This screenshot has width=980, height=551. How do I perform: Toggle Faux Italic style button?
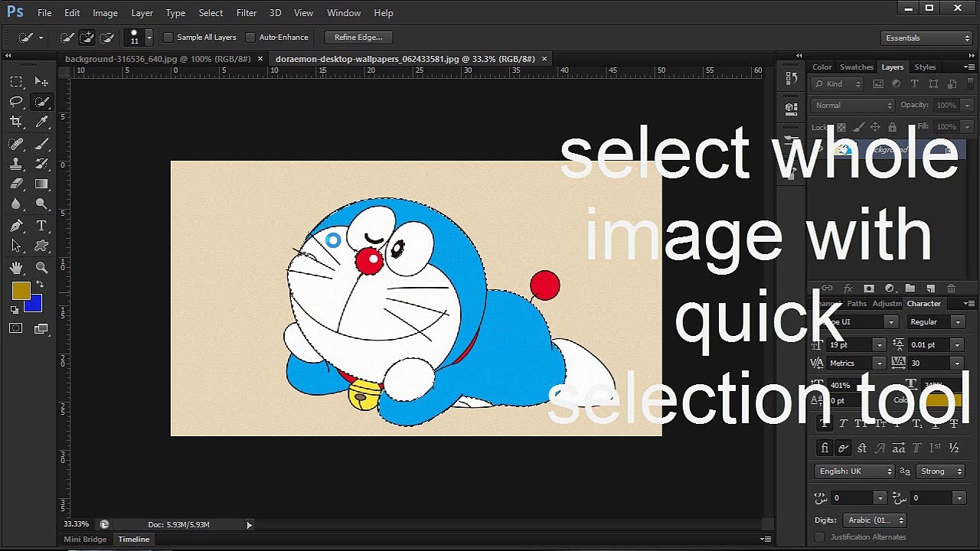843,423
